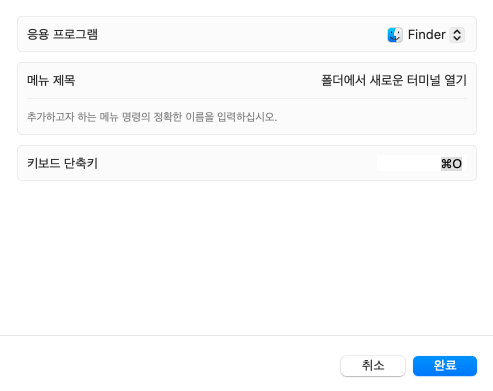Click the word 폴더에서 in menu title field
Image resolution: width=493 pixels, height=391 pixels.
343,80
